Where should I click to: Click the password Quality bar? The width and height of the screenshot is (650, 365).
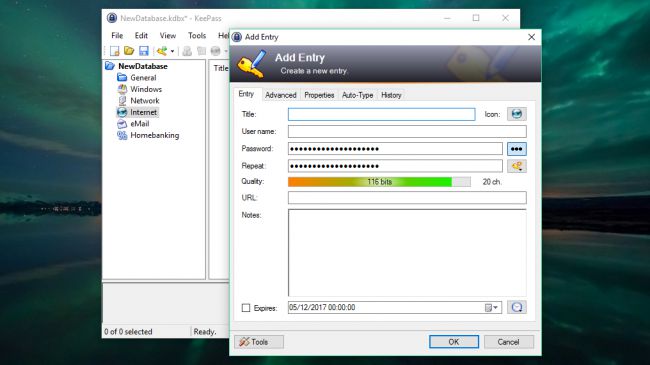[379, 182]
